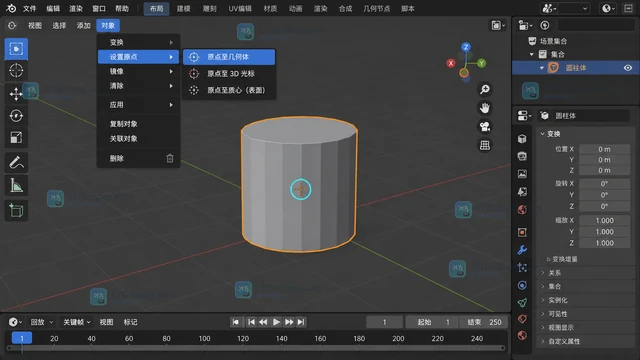Click the blue Z axis gizmo

point(466,47)
